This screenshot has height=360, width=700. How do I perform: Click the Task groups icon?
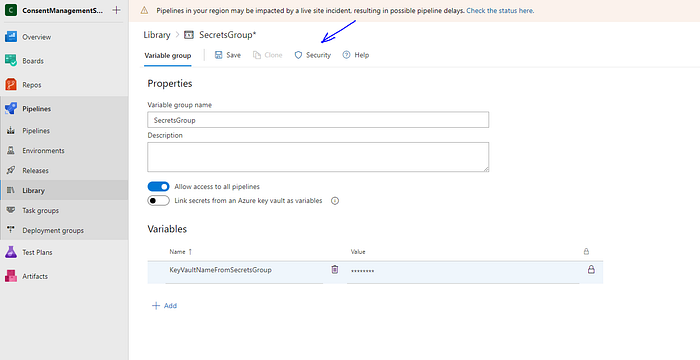(x=11, y=210)
